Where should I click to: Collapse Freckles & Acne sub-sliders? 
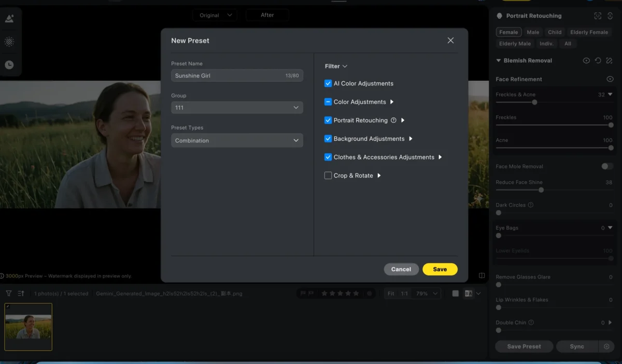coord(610,94)
